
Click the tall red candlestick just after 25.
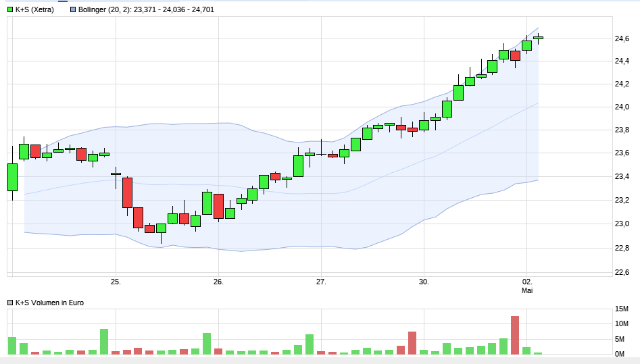[x=127, y=192]
